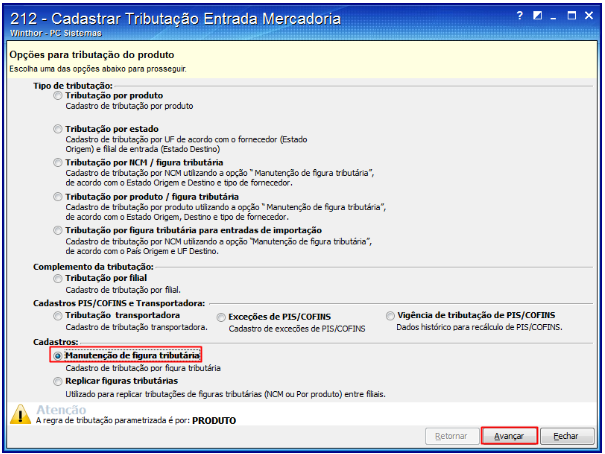Image resolution: width=605 pixels, height=454 pixels.
Task: Select figura tributária para entradas de importação
Action: pos(57,231)
